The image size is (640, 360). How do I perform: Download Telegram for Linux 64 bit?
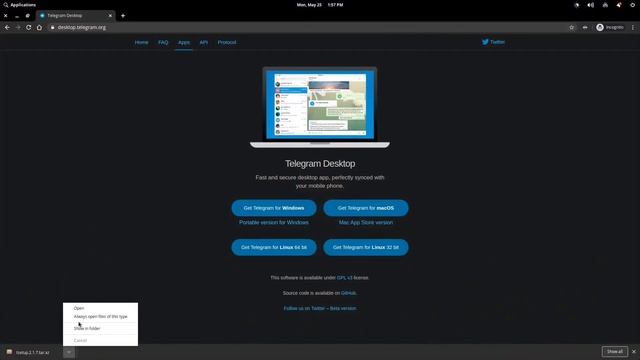coord(274,247)
